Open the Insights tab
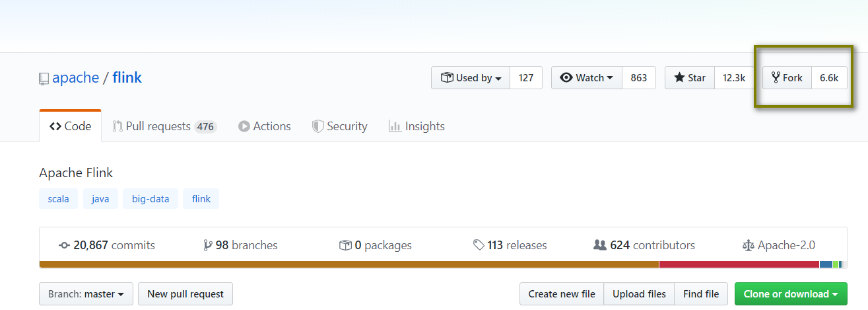 tap(417, 126)
